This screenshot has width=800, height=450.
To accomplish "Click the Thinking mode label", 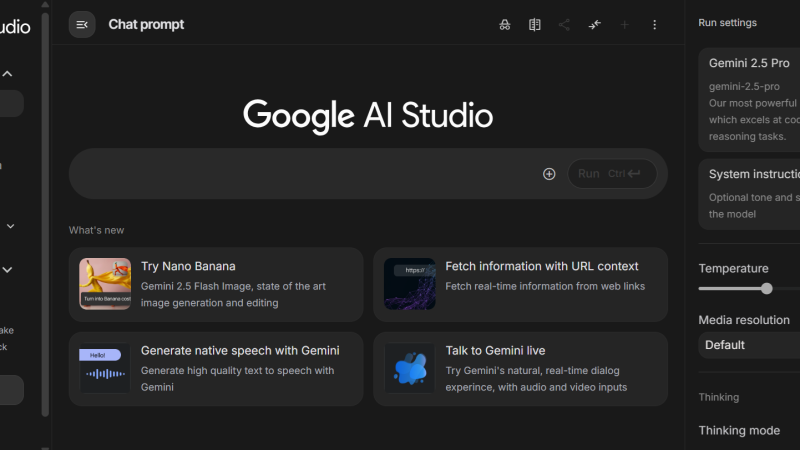I will pyautogui.click(x=739, y=430).
